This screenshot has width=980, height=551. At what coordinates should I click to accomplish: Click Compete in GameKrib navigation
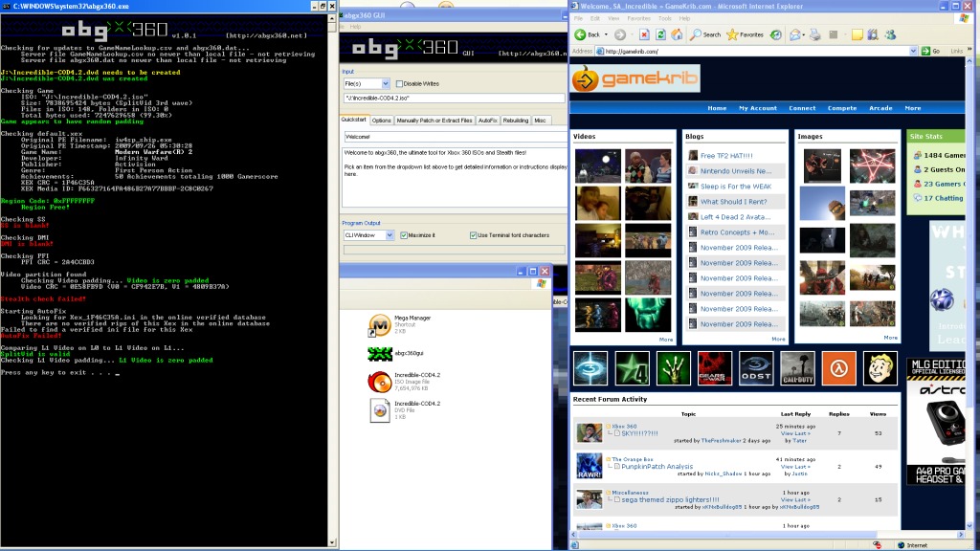click(x=842, y=108)
